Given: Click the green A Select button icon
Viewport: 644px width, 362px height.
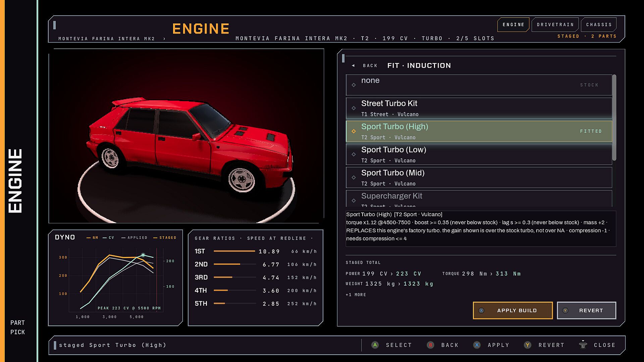Looking at the screenshot, I should [x=375, y=345].
